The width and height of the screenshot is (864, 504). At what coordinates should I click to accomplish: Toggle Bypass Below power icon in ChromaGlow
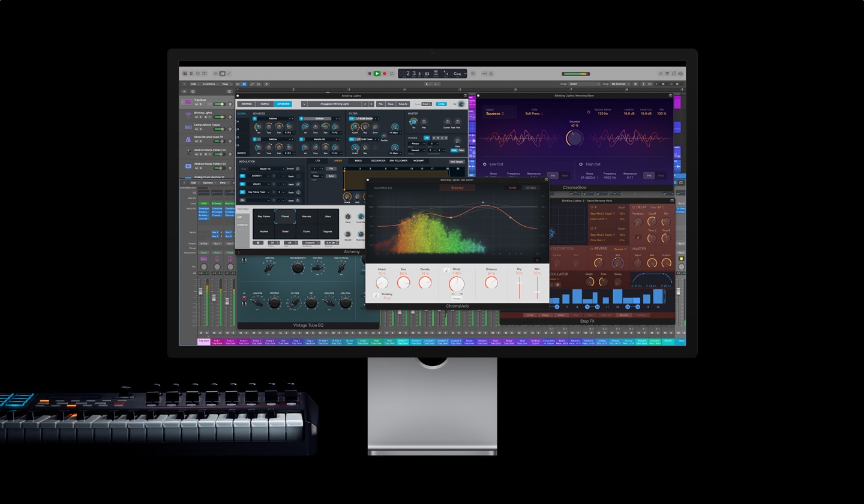click(x=589, y=112)
